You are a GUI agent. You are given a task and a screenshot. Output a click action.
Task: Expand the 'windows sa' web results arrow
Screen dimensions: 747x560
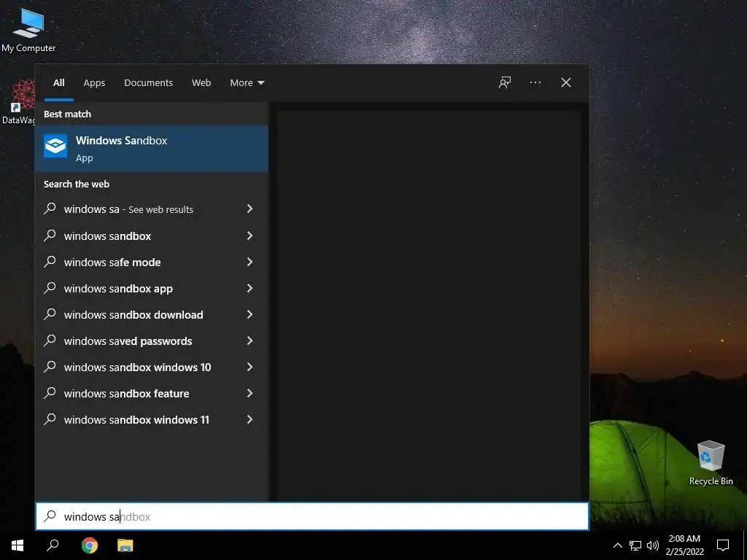click(249, 209)
